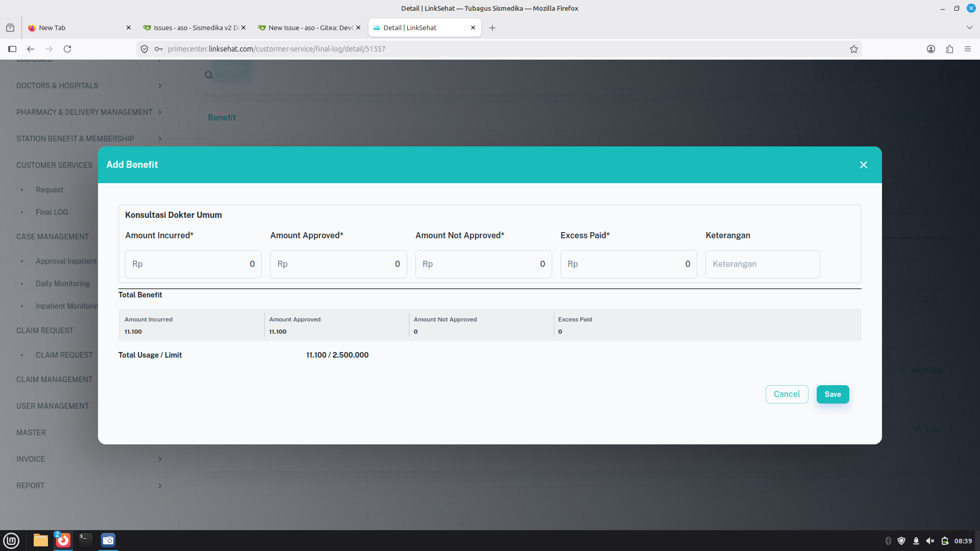Close the New Tab tab
This screenshot has height=551, width=980.
point(128,28)
